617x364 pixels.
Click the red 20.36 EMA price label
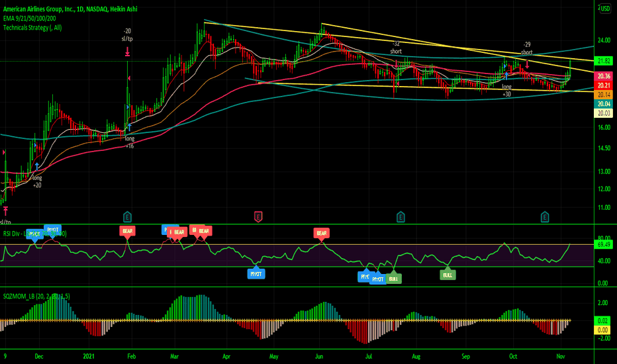point(604,76)
